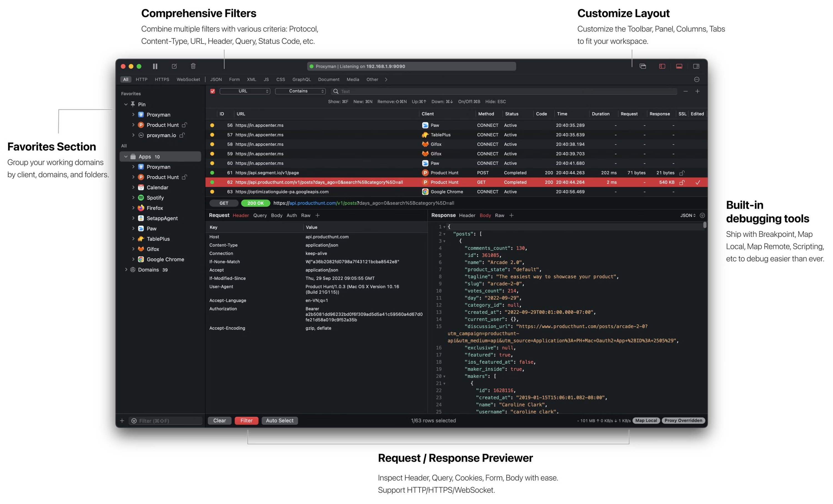Clear all sessions using the trash icon
This screenshot has width=833, height=504.
pos(193,66)
